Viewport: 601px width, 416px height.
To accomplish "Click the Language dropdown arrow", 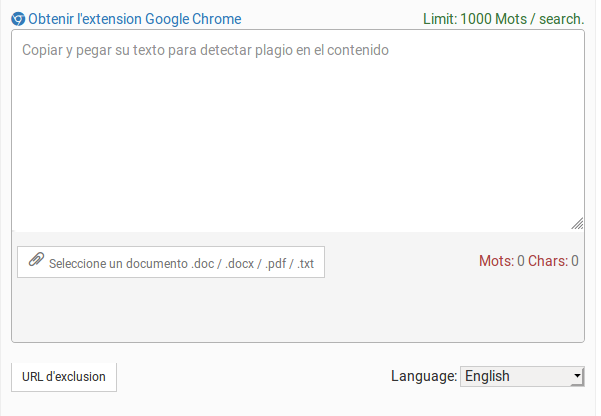I will (577, 376).
